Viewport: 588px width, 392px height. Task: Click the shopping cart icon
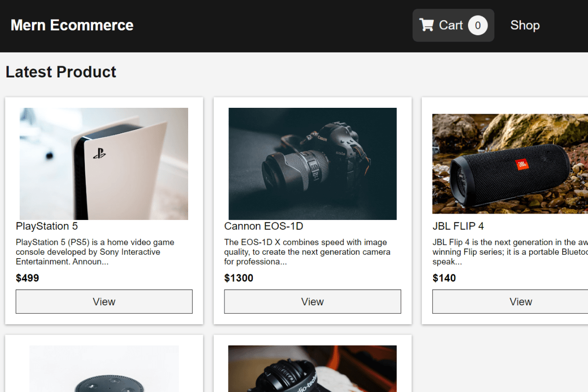click(x=426, y=25)
